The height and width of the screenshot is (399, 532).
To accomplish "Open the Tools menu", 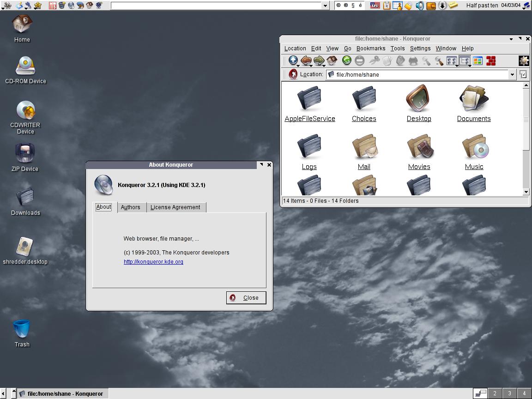I will click(x=397, y=48).
